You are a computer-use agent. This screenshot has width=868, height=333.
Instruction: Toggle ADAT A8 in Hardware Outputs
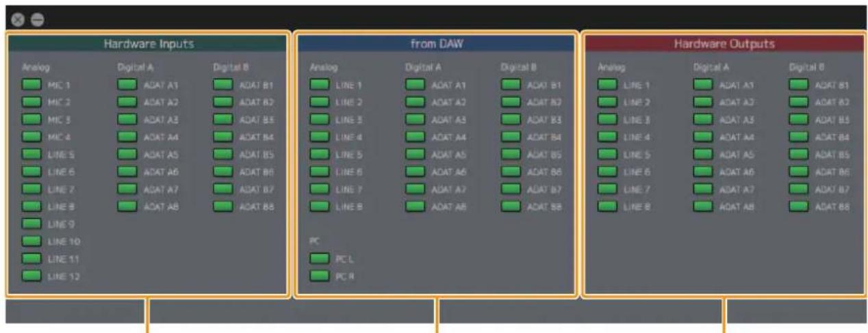(704, 206)
